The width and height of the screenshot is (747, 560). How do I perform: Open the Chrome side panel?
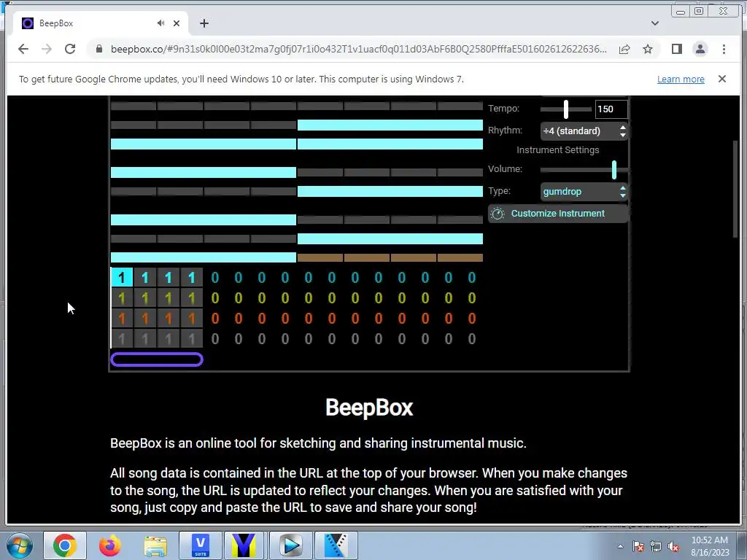pyautogui.click(x=676, y=49)
